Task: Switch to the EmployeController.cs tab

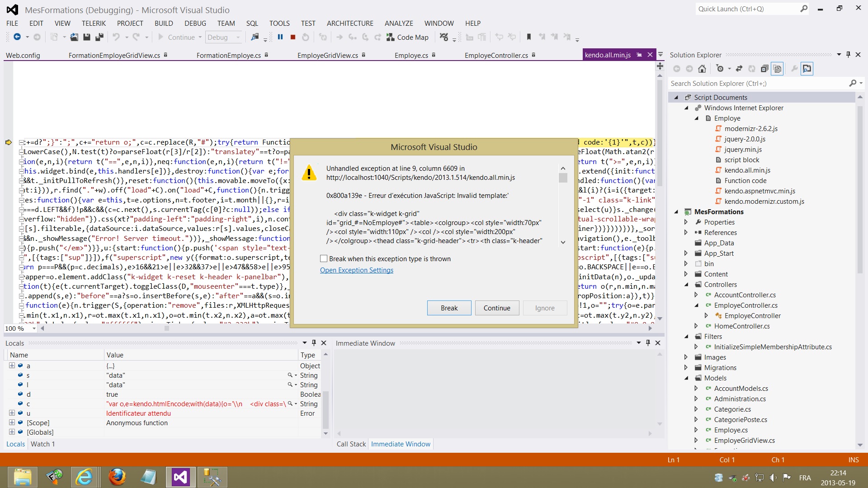Action: pyautogui.click(x=496, y=55)
